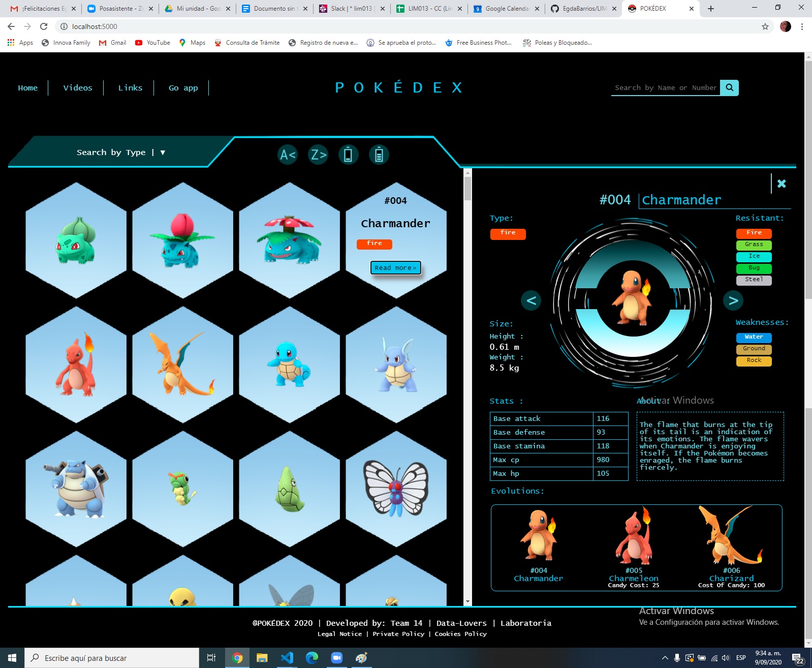Open the notification center icon
The height and width of the screenshot is (668, 812).
click(x=798, y=658)
